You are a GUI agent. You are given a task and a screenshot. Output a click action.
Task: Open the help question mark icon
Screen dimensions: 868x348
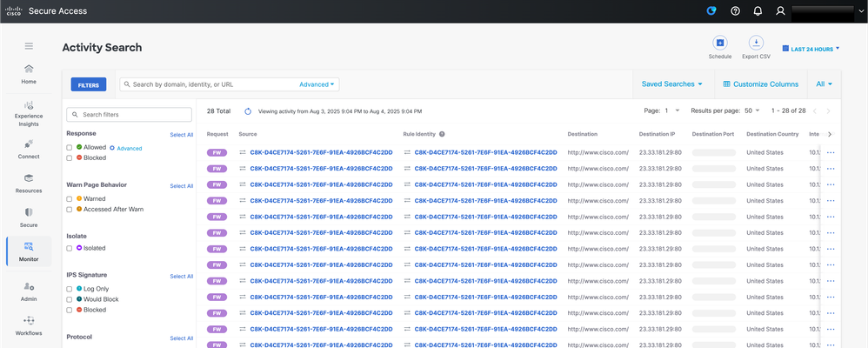pyautogui.click(x=735, y=10)
